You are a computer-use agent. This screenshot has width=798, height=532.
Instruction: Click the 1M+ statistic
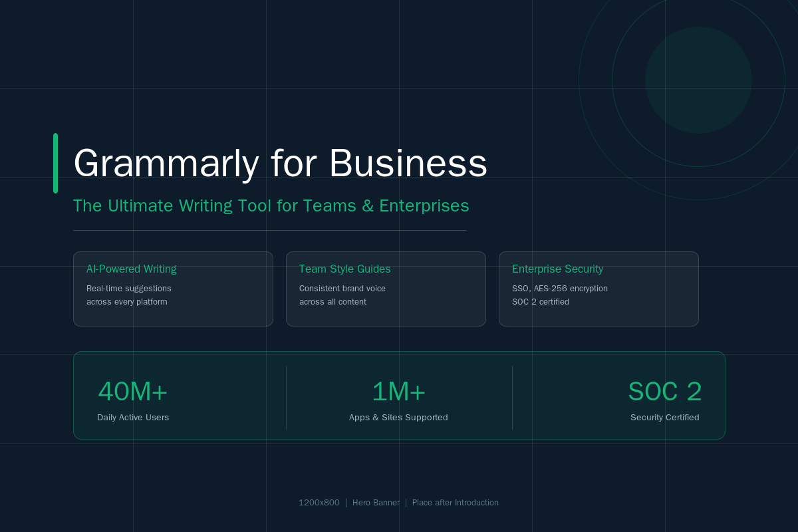pos(399,392)
